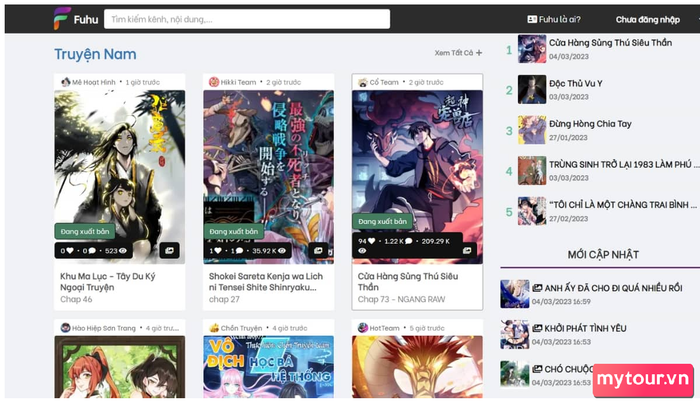This screenshot has width=700, height=405.
Task: Focus the search field 'Tìm kiếm kênh, nội dung'
Action: (247, 19)
